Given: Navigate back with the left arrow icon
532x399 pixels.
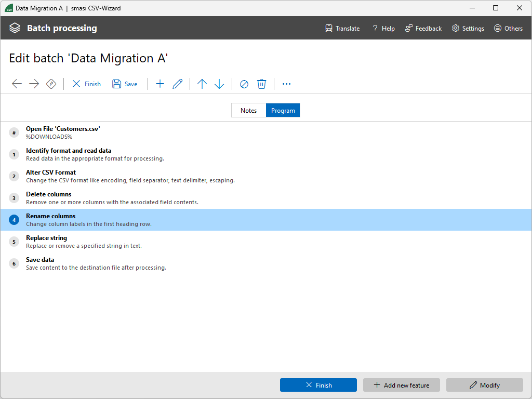Looking at the screenshot, I should [x=17, y=84].
